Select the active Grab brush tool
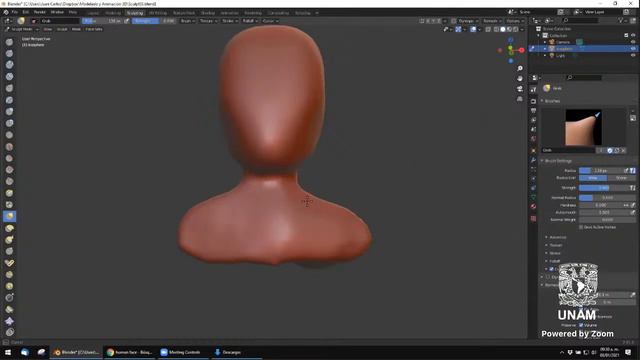Viewport: 640px width, 360px height. pyautogui.click(x=9, y=216)
